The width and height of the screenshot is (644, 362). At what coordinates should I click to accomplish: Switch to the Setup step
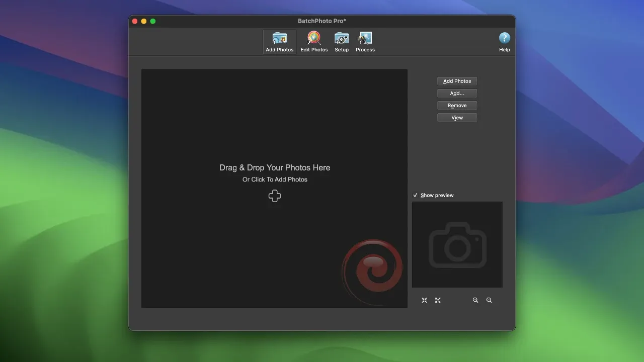(x=342, y=41)
